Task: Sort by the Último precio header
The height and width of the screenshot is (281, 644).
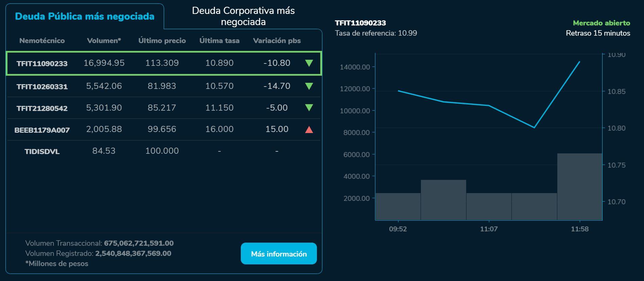Action: click(162, 40)
